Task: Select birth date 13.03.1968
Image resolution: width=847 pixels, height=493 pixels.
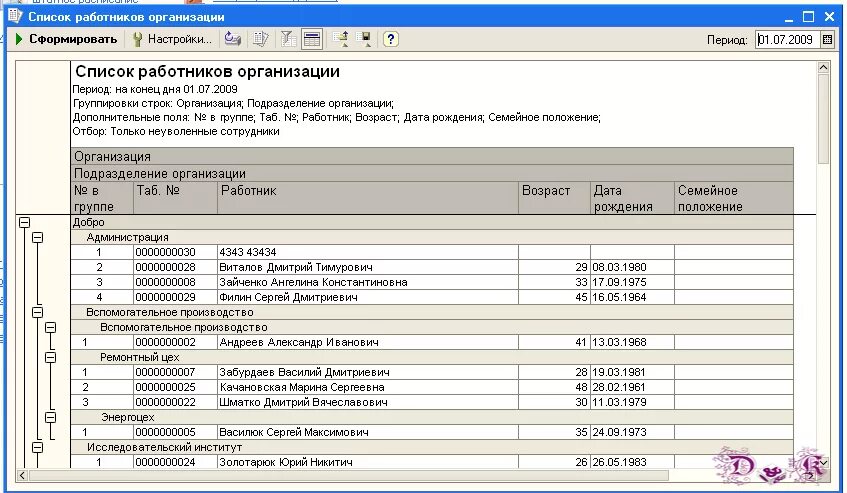Action: click(x=619, y=342)
